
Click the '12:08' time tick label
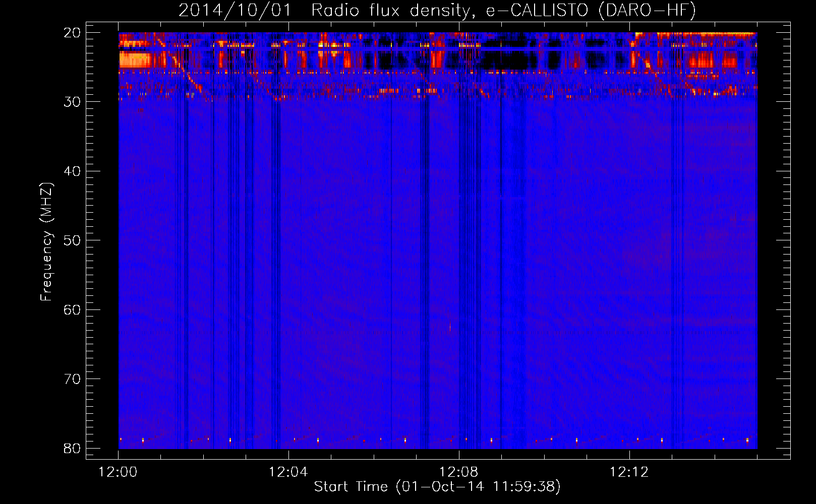pos(458,472)
